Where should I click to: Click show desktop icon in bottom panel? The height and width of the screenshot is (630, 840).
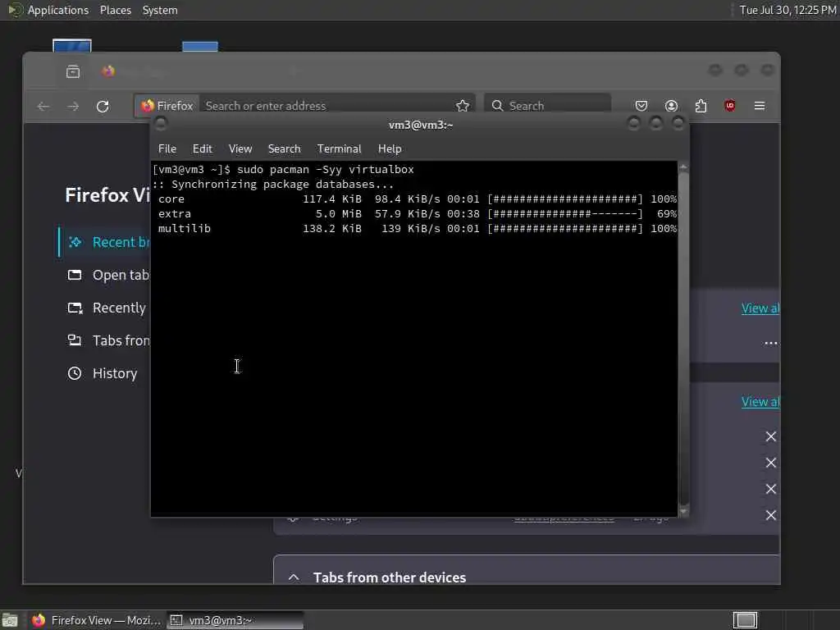click(10, 620)
